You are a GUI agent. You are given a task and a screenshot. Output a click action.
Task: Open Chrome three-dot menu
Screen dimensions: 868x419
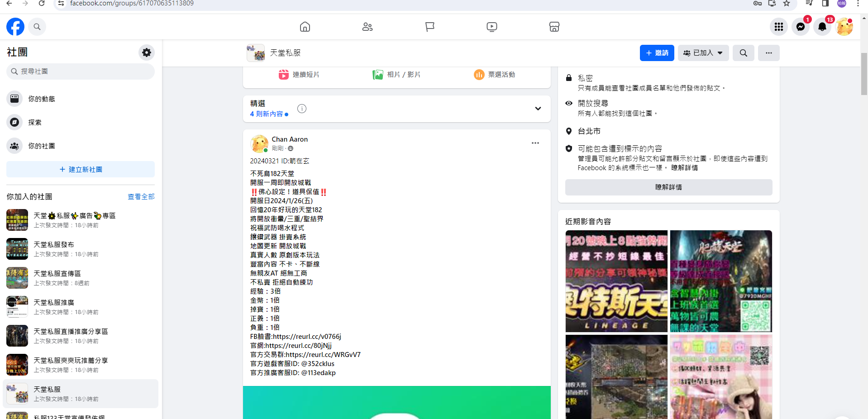point(858,3)
